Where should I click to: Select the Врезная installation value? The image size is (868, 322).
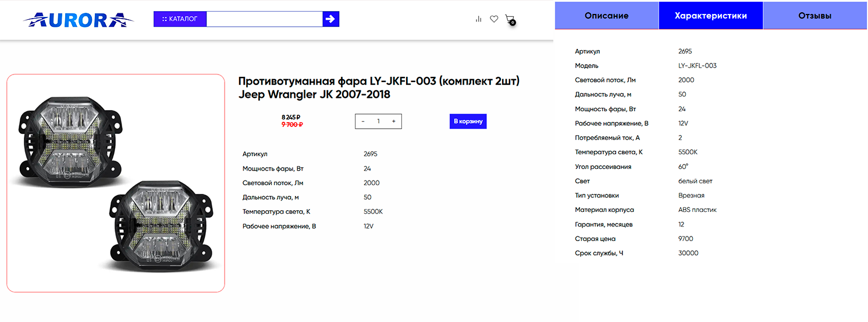pos(691,196)
